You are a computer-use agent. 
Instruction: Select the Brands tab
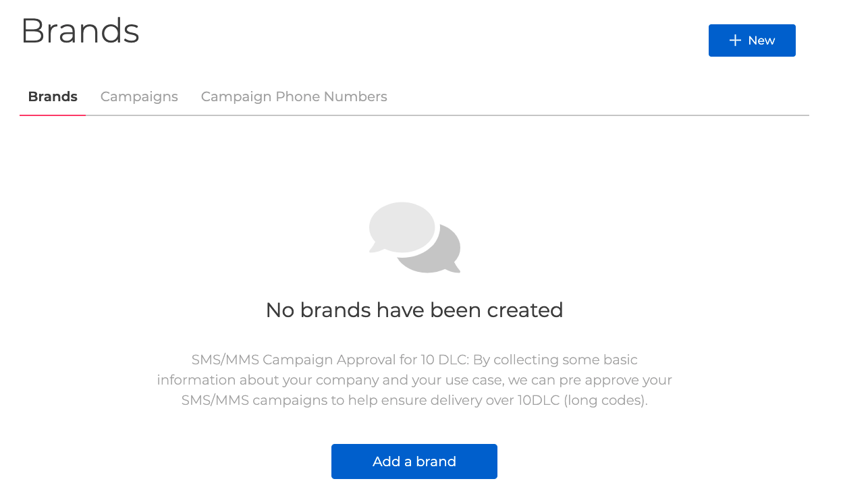[x=52, y=96]
